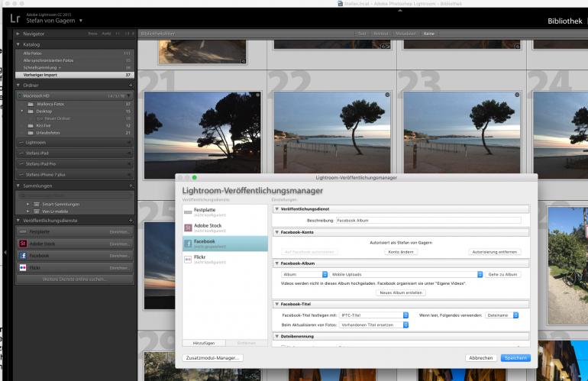588x381 pixels.
Task: Collapse the Dateibenennung section
Action: tap(276, 337)
